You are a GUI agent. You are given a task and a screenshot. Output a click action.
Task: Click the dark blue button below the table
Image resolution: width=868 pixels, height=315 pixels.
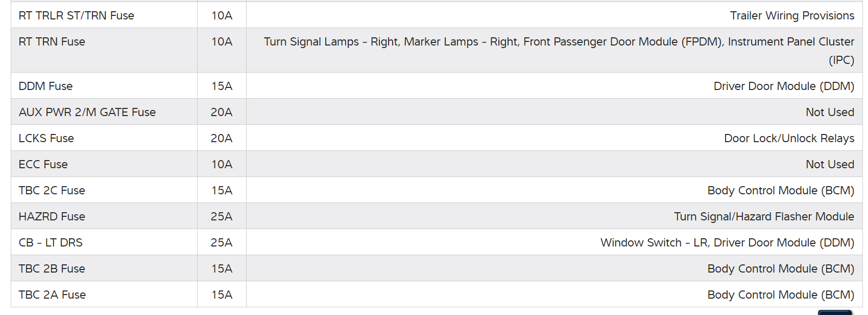pos(835,312)
